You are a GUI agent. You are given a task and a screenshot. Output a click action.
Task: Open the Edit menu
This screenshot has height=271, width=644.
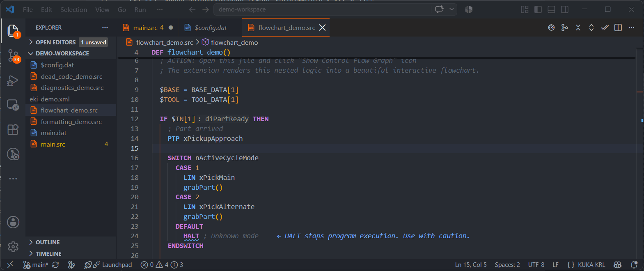pyautogui.click(x=46, y=9)
